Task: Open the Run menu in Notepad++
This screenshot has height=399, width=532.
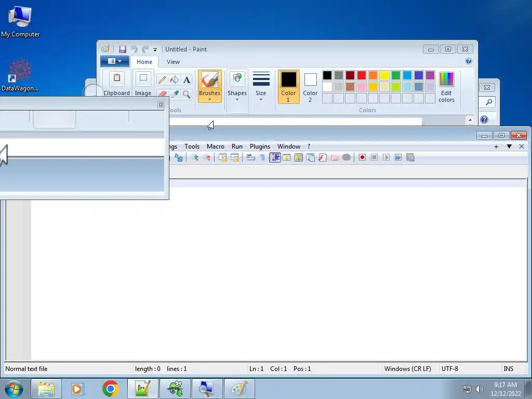Action: [237, 146]
